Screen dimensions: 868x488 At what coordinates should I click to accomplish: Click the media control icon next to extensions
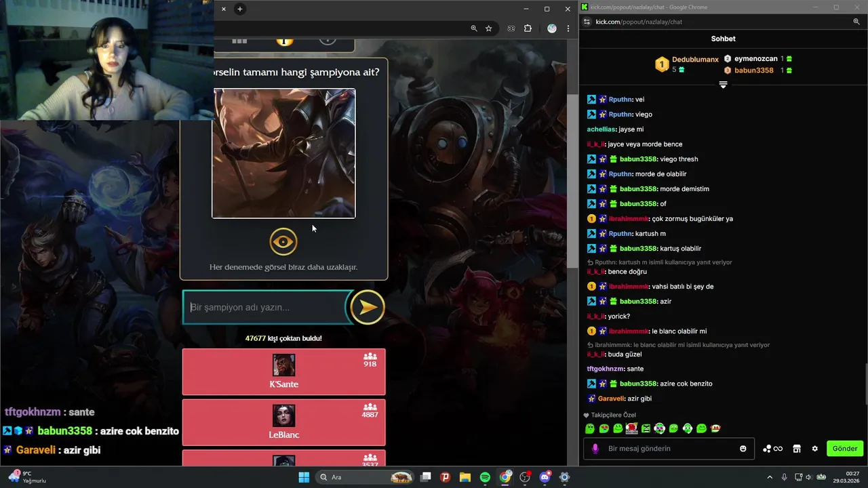pos(511,28)
